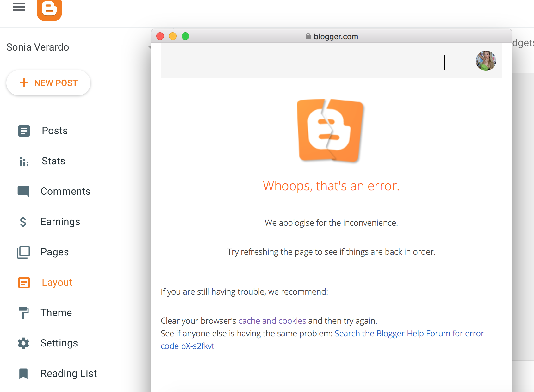The image size is (534, 392).
Task: Click the Blogger logo icon
Action: (x=49, y=10)
